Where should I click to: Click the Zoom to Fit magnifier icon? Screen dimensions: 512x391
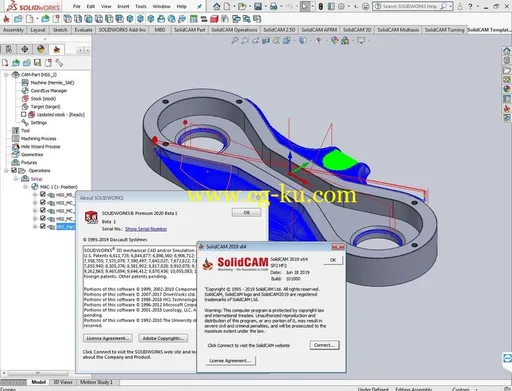click(x=235, y=41)
